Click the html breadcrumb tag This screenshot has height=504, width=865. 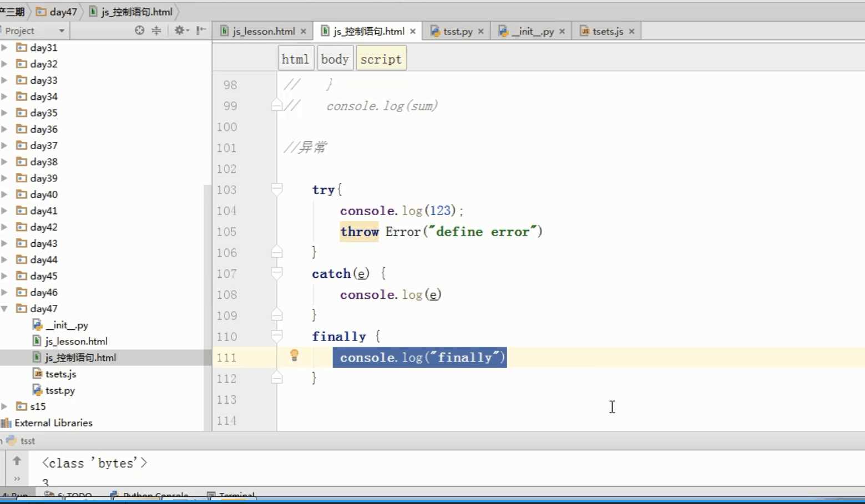click(295, 59)
